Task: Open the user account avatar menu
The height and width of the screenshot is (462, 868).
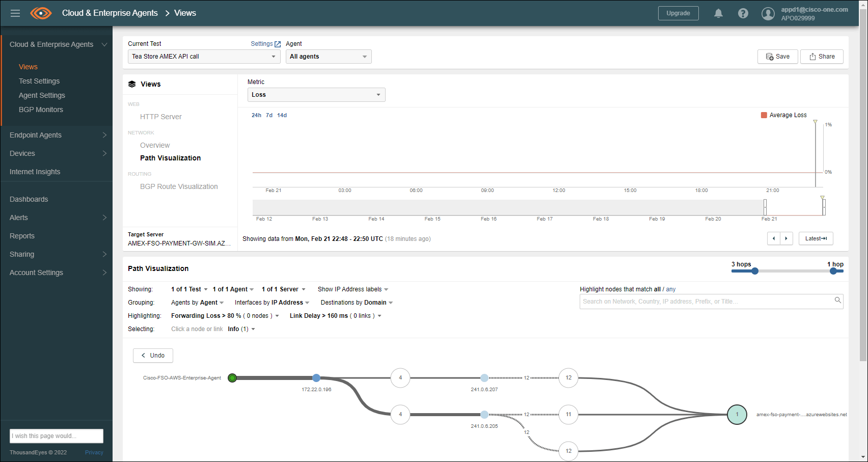Action: pos(768,14)
